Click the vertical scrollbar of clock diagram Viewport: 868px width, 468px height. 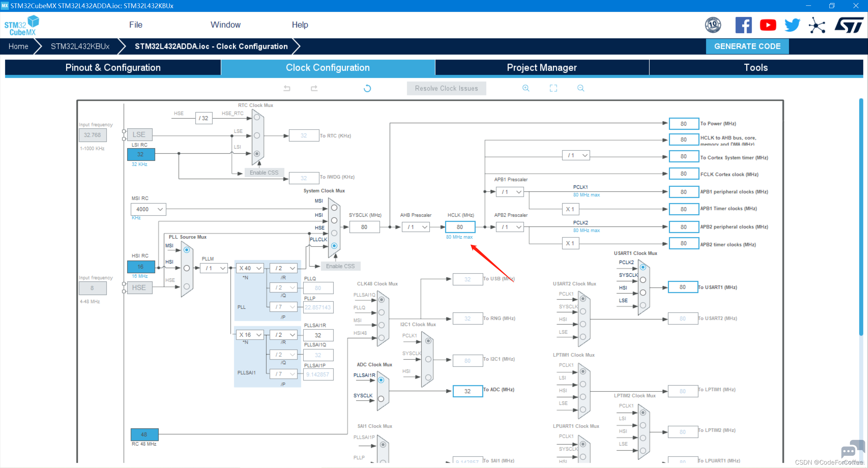(861, 217)
